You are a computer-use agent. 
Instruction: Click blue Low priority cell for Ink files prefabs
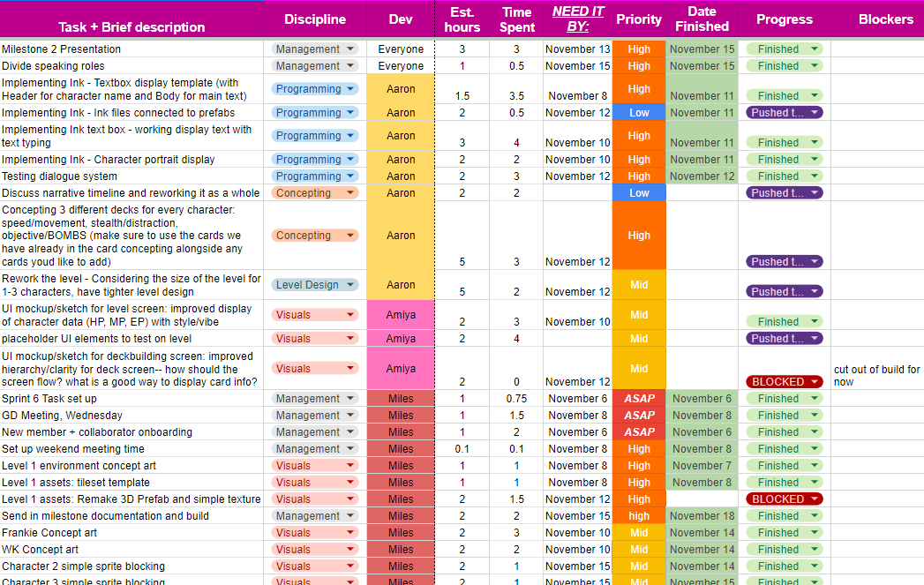(639, 113)
